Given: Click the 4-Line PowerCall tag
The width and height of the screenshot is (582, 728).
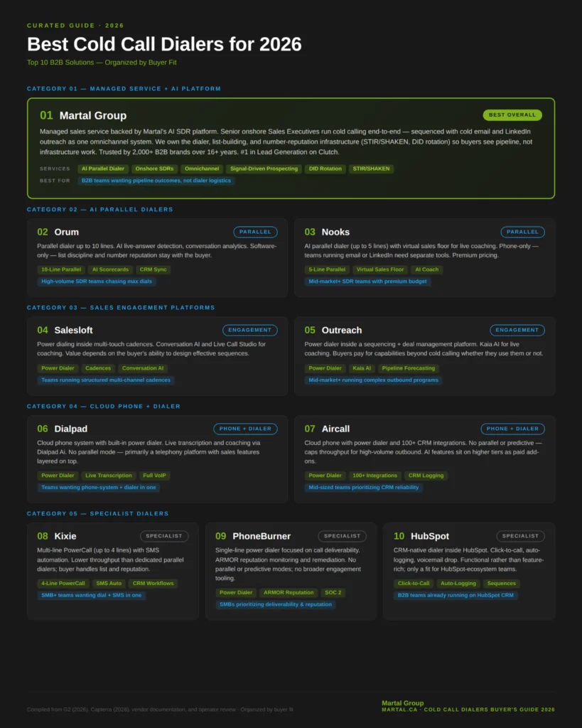Looking at the screenshot, I should 63,584.
